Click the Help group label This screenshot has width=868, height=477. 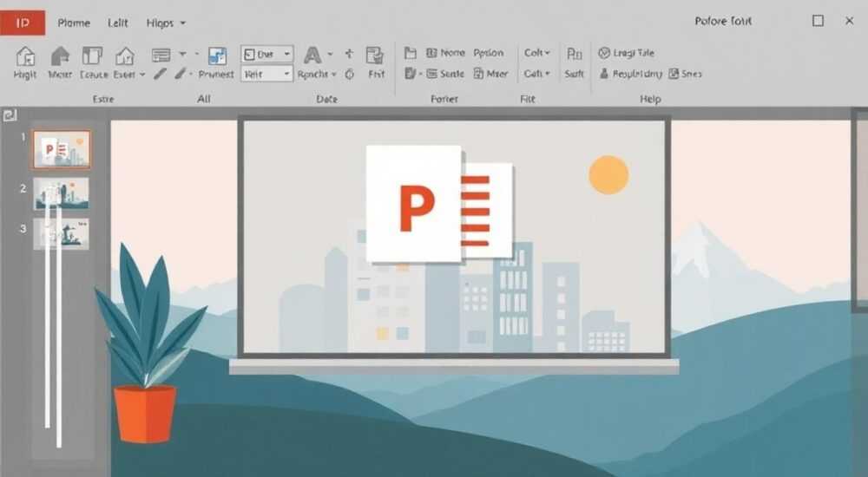click(650, 99)
